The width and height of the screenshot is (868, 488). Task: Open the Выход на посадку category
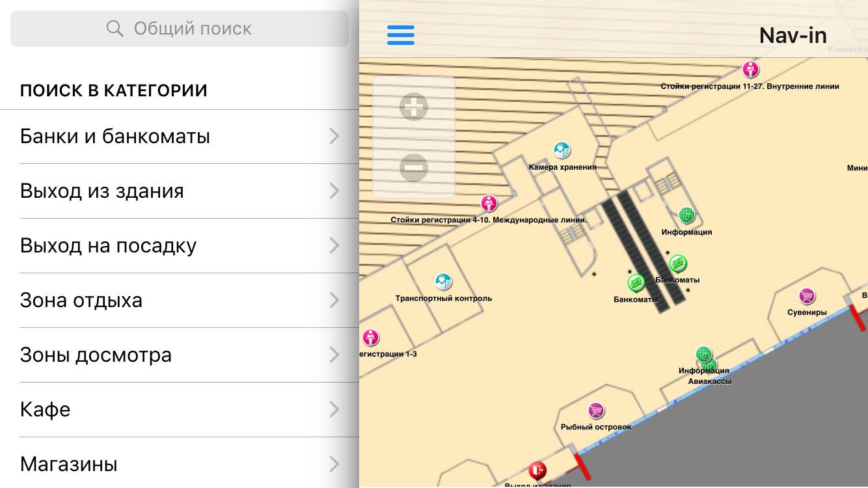click(x=108, y=246)
